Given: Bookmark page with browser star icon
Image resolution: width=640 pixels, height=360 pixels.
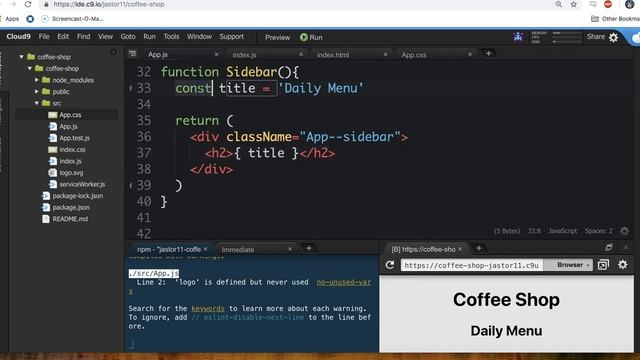Looking at the screenshot, I should (x=573, y=4).
